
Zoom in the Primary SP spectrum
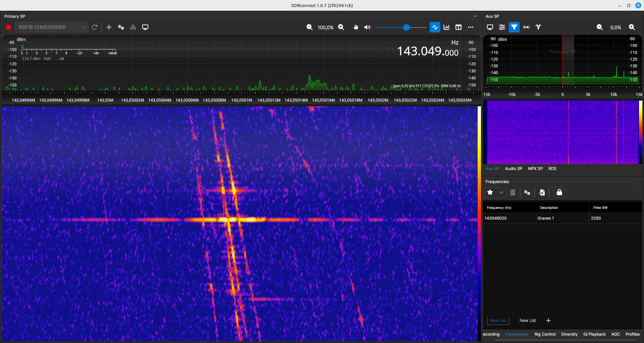coord(341,27)
